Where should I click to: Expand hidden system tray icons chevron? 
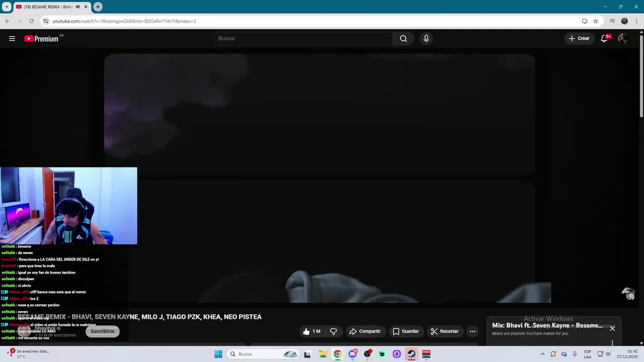pyautogui.click(x=542, y=354)
